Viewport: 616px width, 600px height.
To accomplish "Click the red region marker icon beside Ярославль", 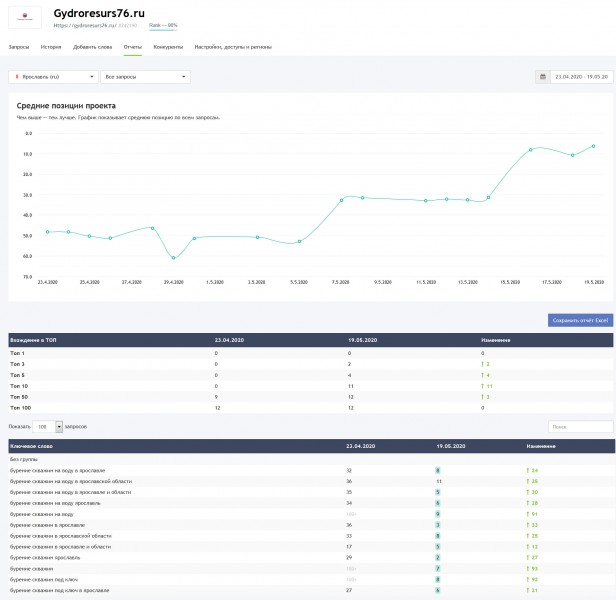I will click(x=16, y=77).
